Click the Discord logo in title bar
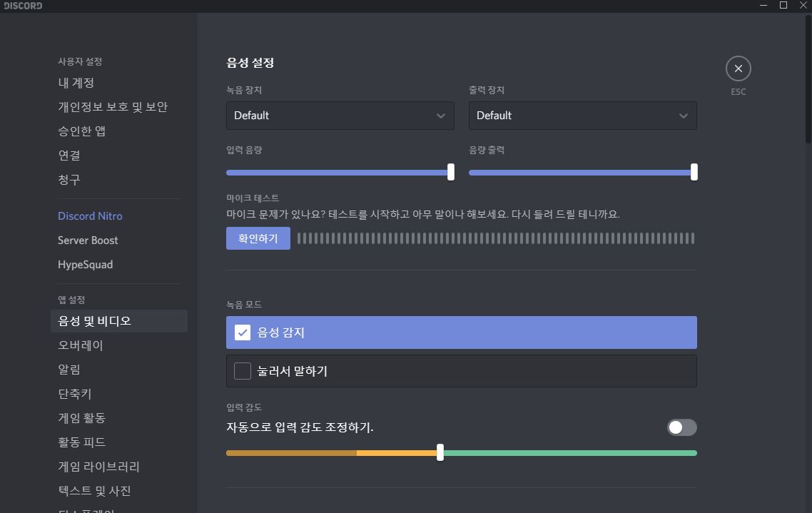The width and height of the screenshot is (812, 513). 24,6
